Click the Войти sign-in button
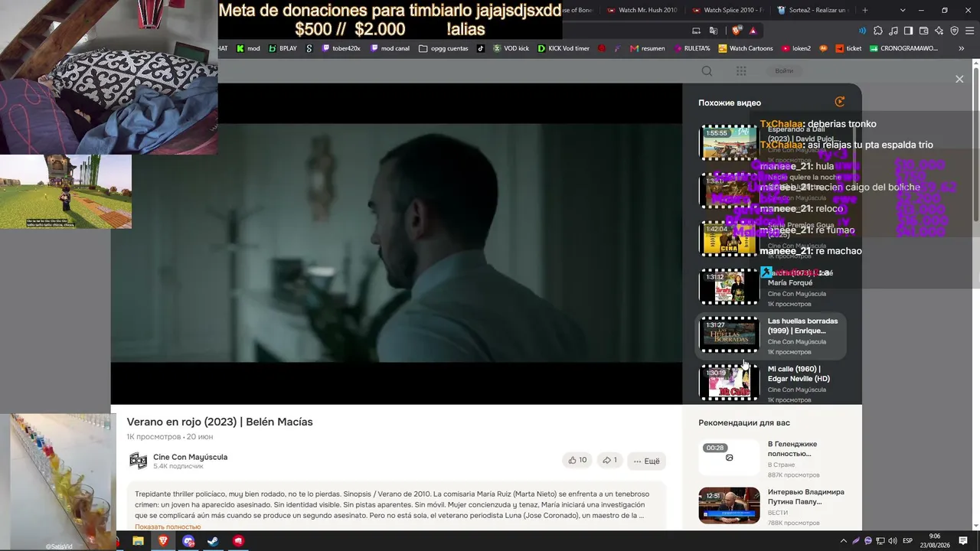 (784, 71)
